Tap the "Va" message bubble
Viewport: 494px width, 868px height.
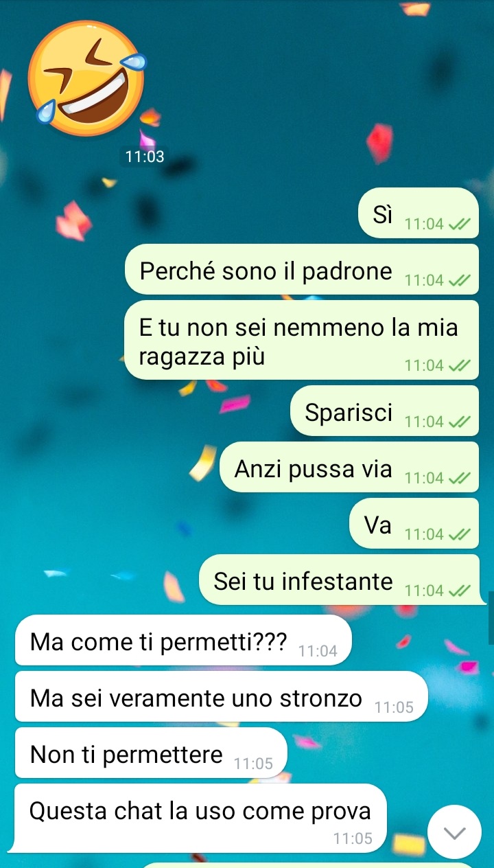(414, 523)
